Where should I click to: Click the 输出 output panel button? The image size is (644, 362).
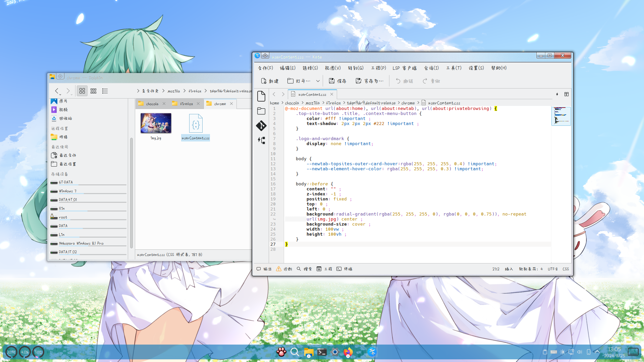coord(264,269)
